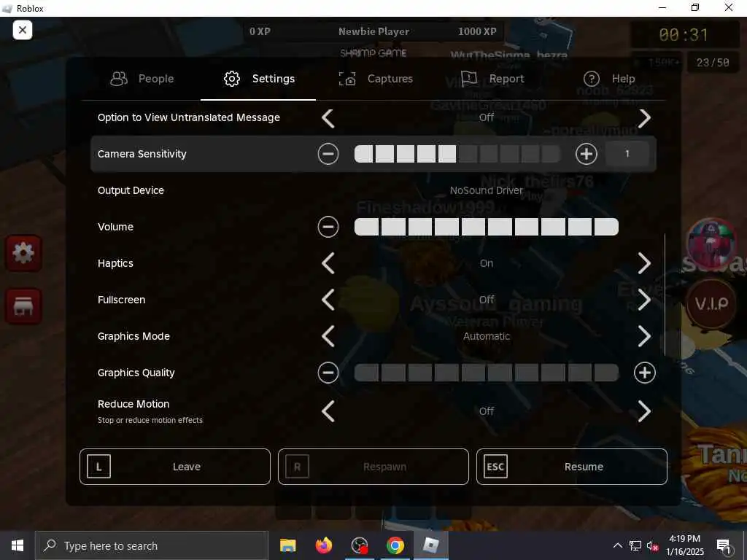747x560 pixels.
Task: Click right arrow for Untranslated Message option
Action: (x=644, y=117)
